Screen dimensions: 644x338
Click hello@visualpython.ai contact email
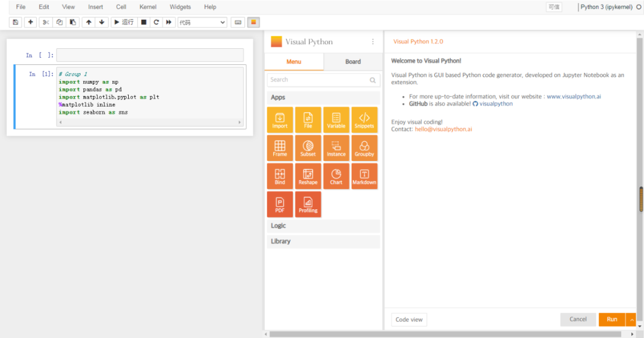click(x=443, y=129)
